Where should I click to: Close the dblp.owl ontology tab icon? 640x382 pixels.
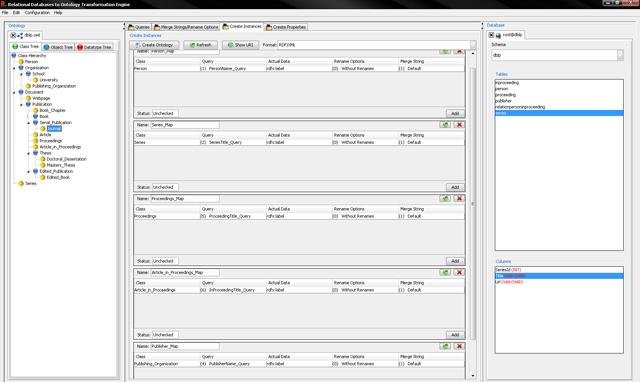(x=13, y=36)
